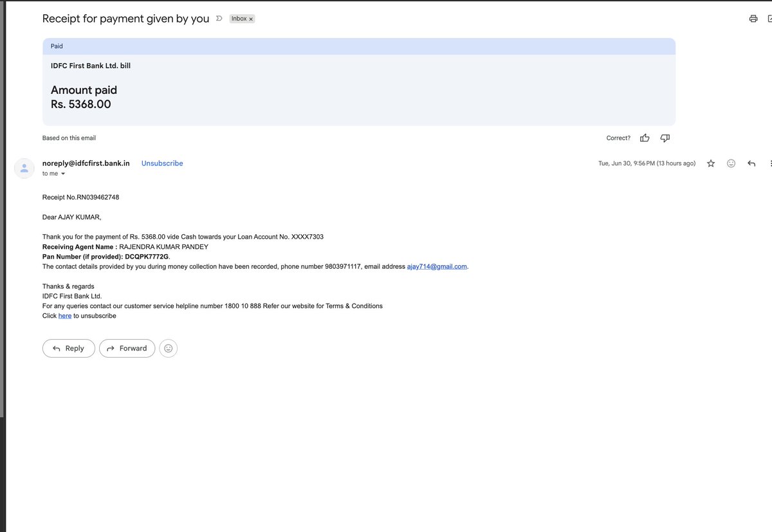Screen dimensions: 772x532
Task: Click the 'Paid' summary card header
Action: (359, 46)
